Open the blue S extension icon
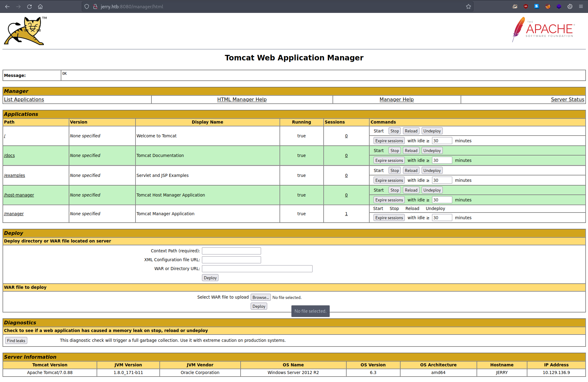The image size is (588, 382). (x=537, y=6)
